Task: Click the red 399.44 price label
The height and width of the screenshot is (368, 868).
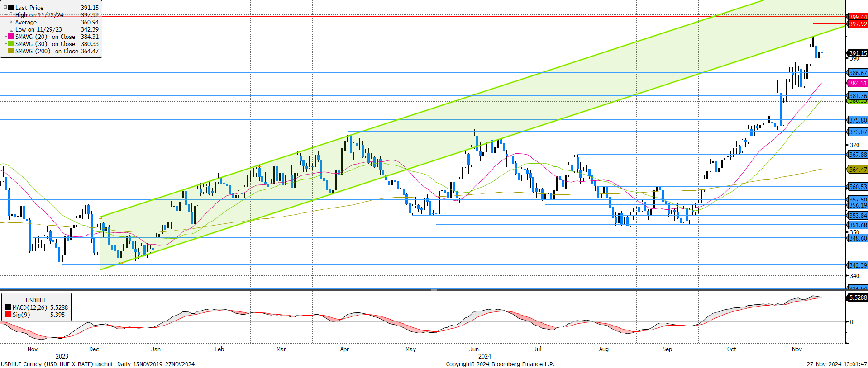Action: click(857, 17)
